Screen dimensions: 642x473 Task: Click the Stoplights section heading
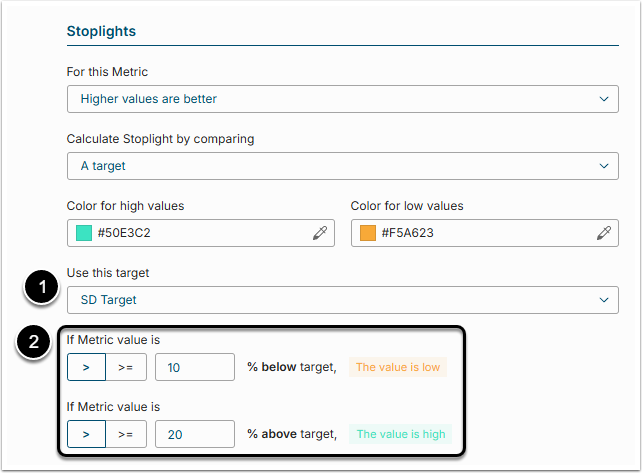[x=101, y=31]
